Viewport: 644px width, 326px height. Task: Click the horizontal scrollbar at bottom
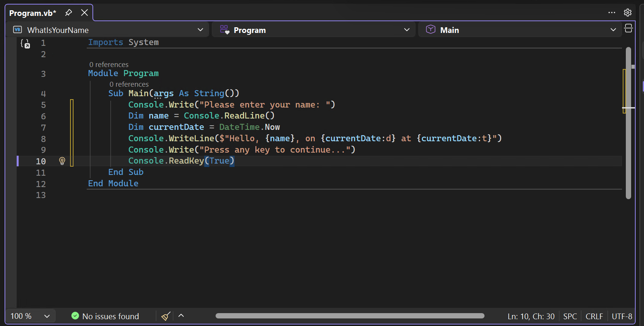tap(350, 316)
